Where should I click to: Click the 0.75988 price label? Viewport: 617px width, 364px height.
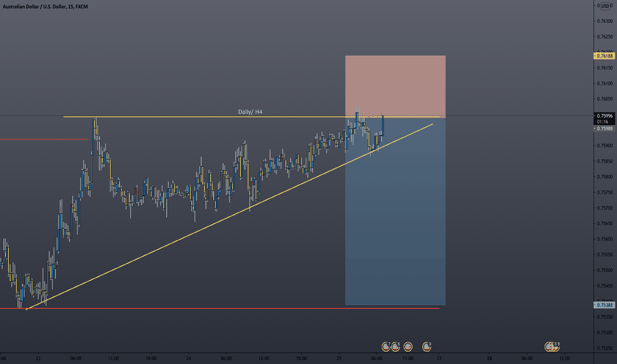click(604, 128)
